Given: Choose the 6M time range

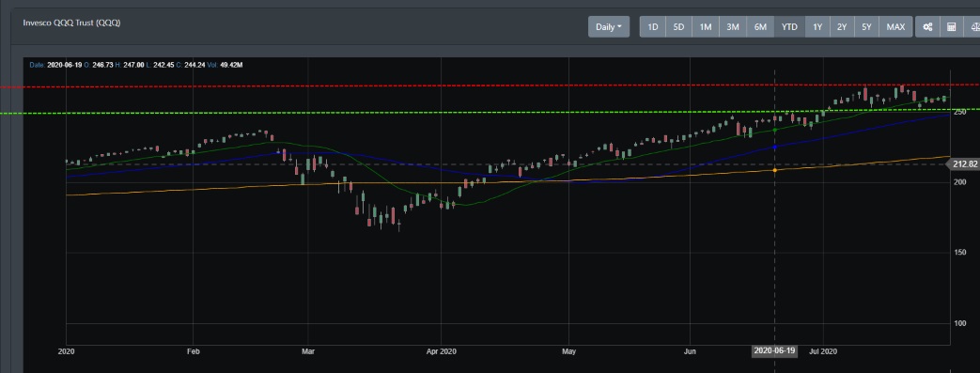Looking at the screenshot, I should (760, 27).
